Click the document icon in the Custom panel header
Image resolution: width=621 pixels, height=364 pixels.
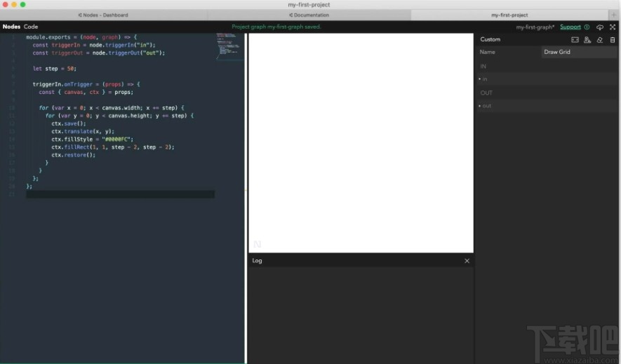(x=587, y=39)
